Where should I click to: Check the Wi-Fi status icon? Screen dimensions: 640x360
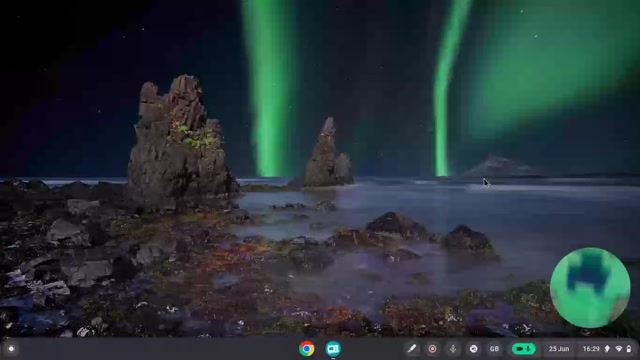tap(619, 349)
